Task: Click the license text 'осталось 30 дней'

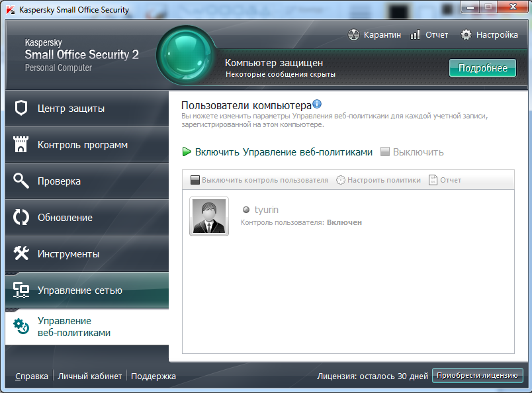Action: 394,376
